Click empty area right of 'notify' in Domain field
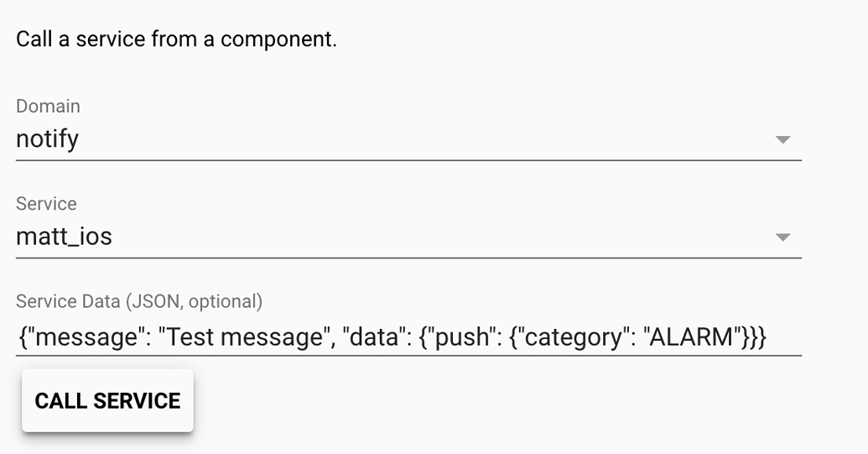Image resolution: width=868 pixels, height=454 pixels. pyautogui.click(x=419, y=139)
